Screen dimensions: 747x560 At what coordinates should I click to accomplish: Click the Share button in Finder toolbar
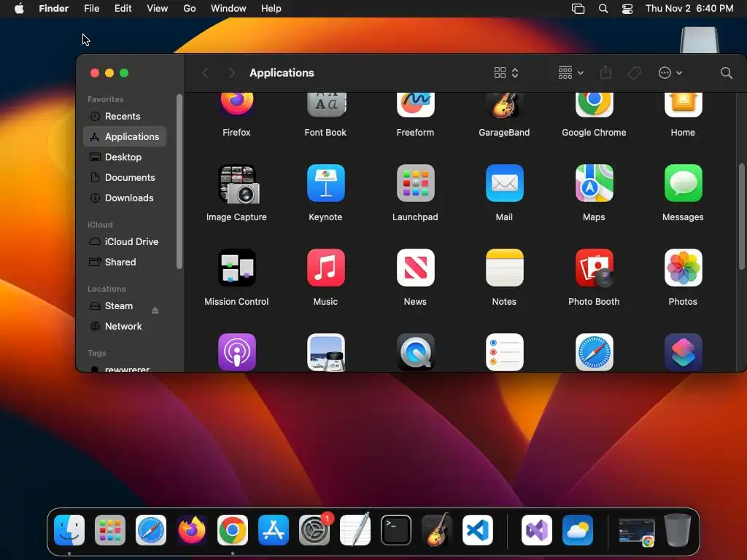605,72
